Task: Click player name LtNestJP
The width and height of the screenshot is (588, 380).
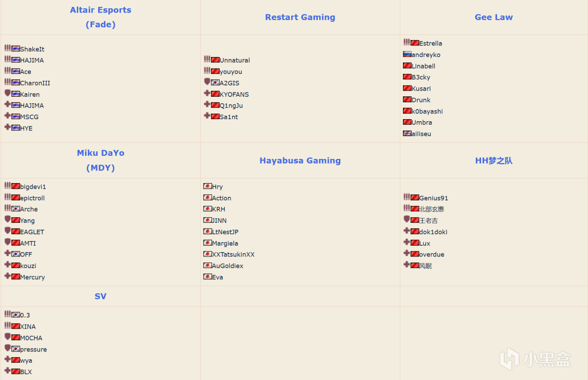Action: tap(225, 232)
